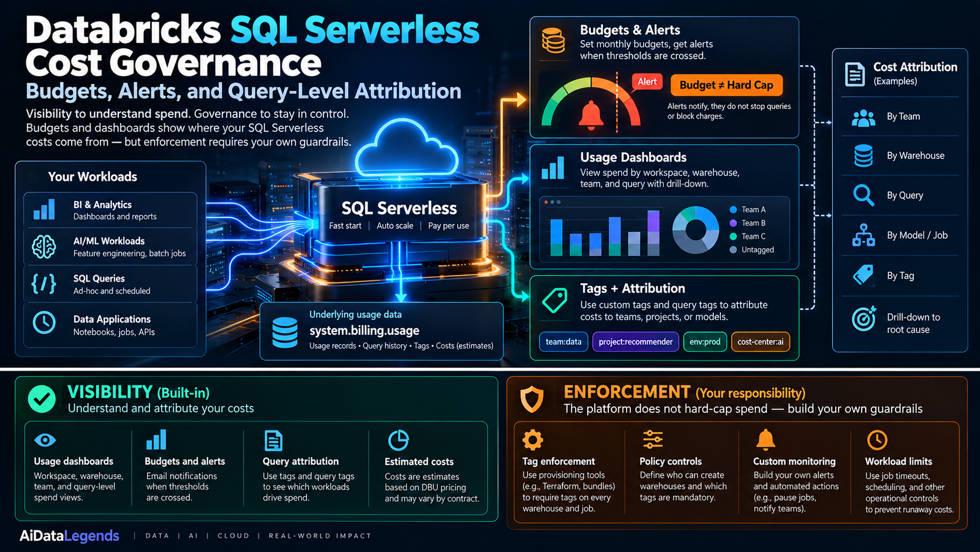The image size is (980, 552).
Task: Click the 'Pay per use' text
Action: pos(448,226)
